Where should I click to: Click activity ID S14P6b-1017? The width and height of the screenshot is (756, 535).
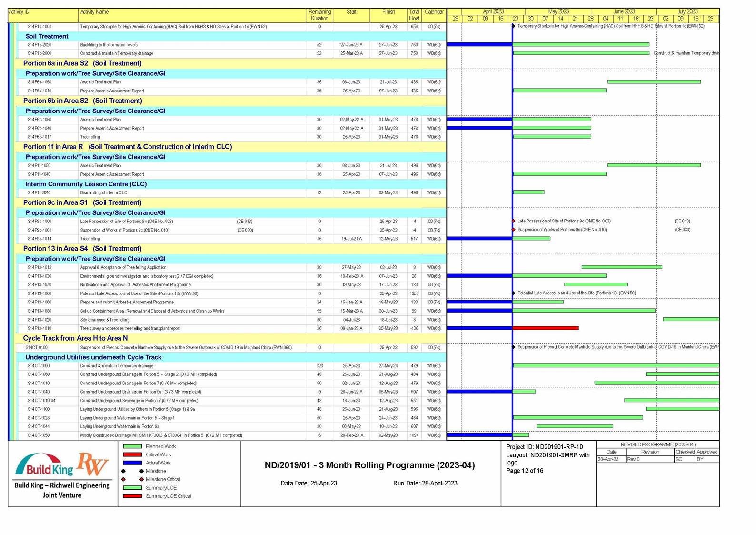[x=40, y=137]
